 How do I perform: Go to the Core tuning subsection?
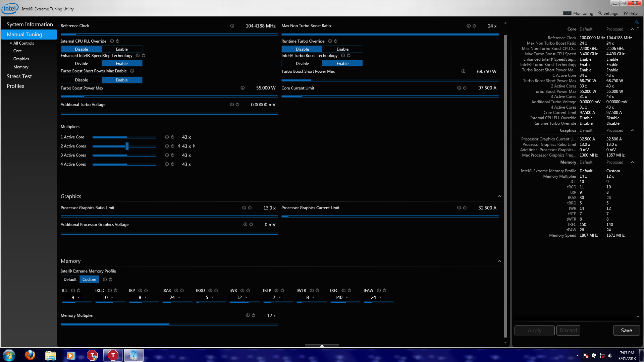[x=17, y=51]
